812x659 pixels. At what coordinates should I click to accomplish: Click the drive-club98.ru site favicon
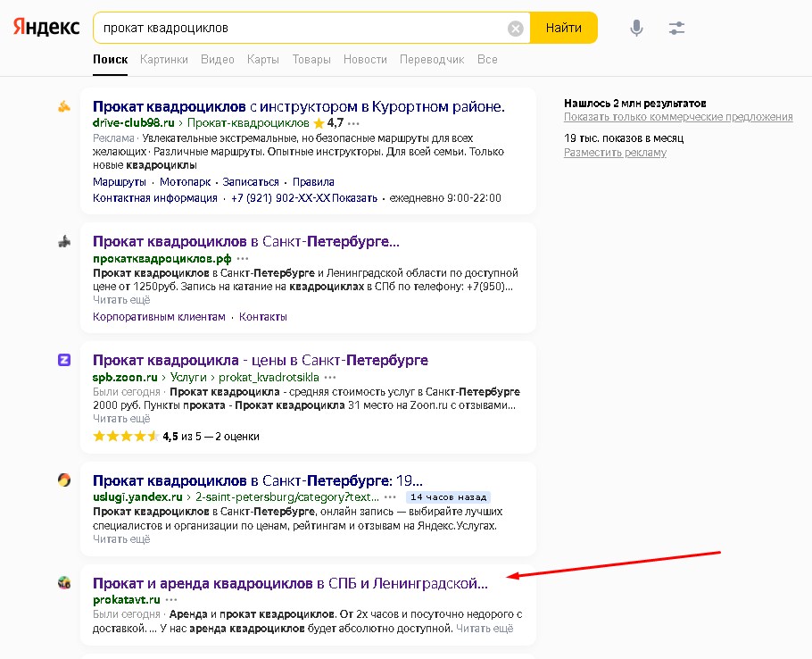tap(63, 105)
